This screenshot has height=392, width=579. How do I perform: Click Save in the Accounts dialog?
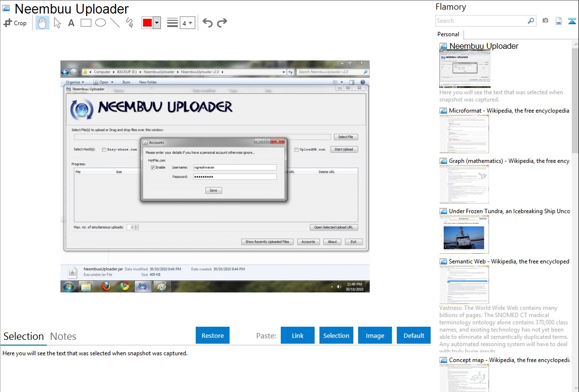point(214,190)
